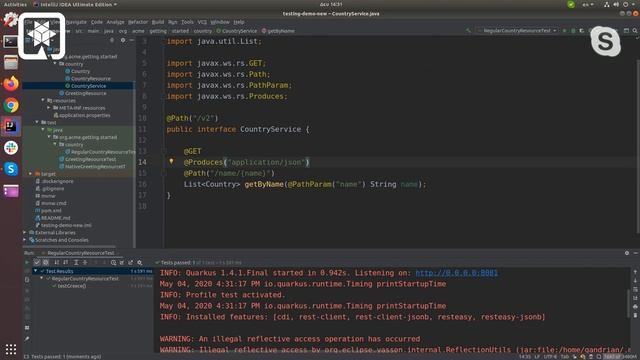This screenshot has height=360, width=640.
Task: Click the Activities button in top bar
Action: [15, 4]
